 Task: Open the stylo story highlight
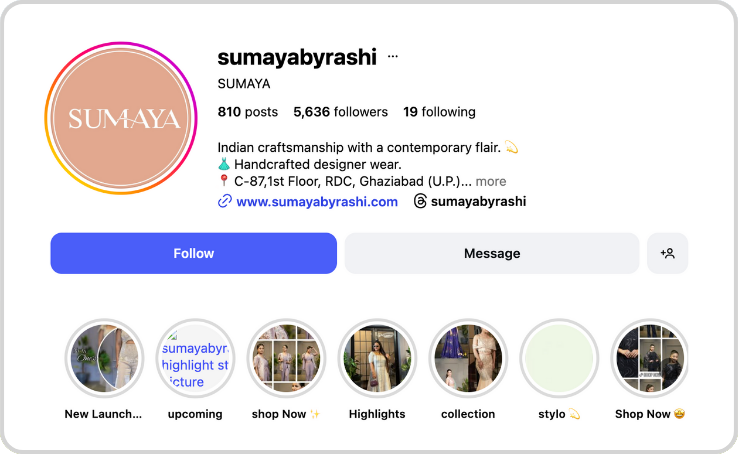coord(559,358)
